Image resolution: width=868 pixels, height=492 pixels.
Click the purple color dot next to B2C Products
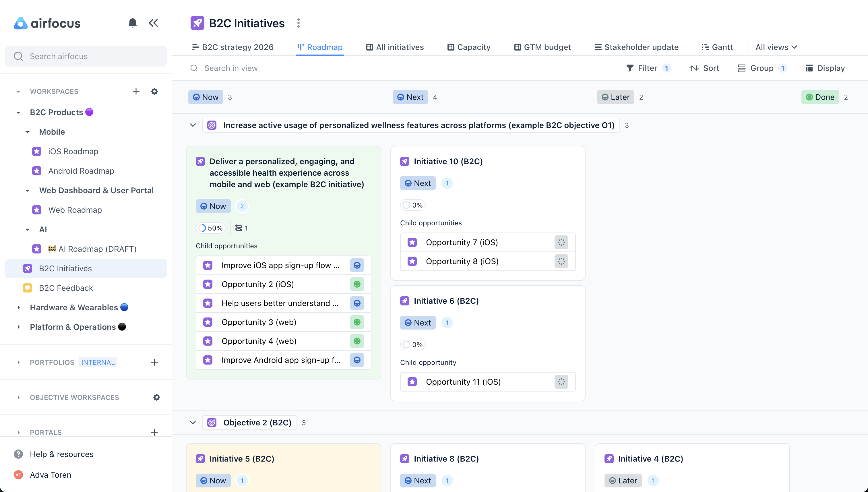click(89, 112)
